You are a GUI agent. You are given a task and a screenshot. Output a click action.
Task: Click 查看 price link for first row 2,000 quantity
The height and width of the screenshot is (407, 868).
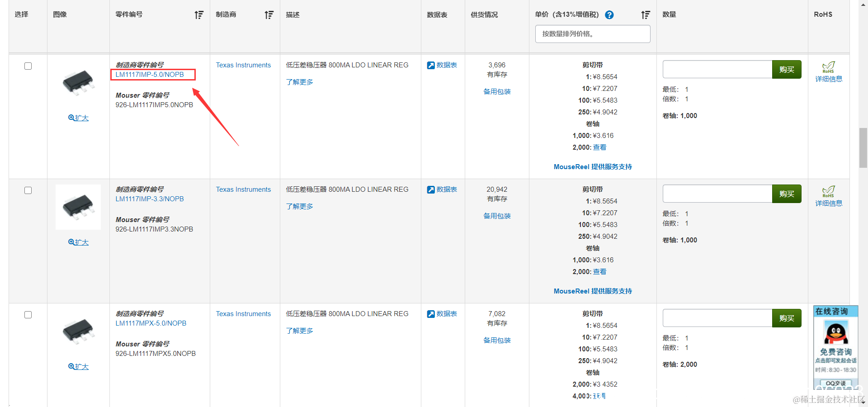coord(599,147)
